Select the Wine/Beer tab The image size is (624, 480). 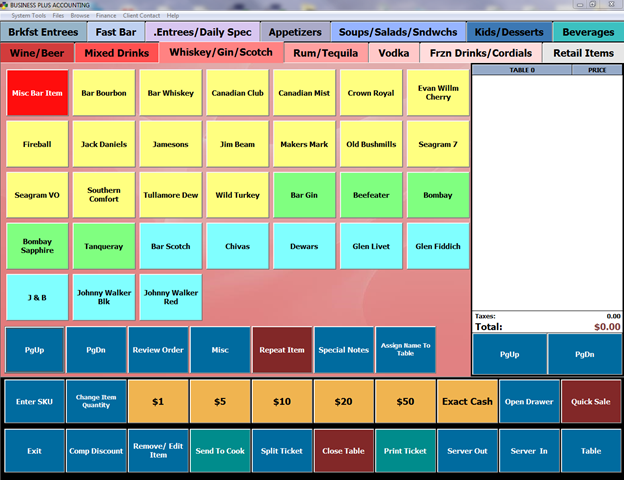click(37, 53)
